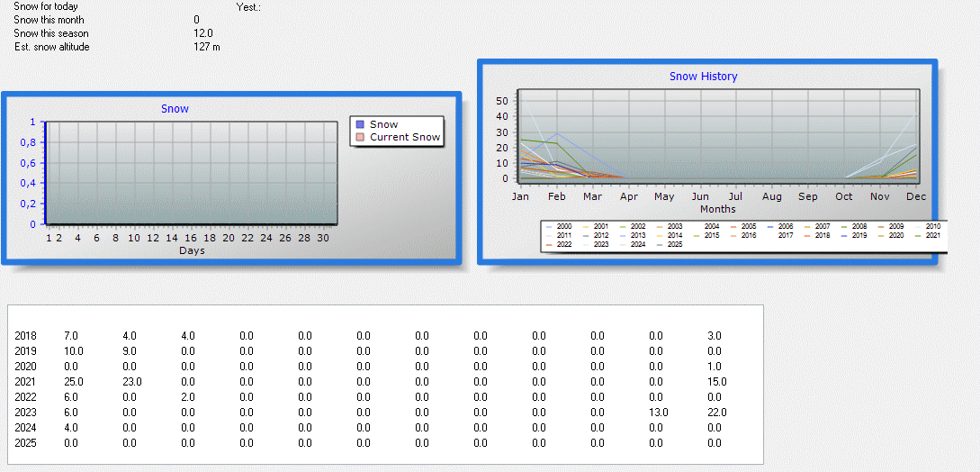Image resolution: width=980 pixels, height=472 pixels.
Task: Click the 2022 legend entry
Action: click(564, 244)
